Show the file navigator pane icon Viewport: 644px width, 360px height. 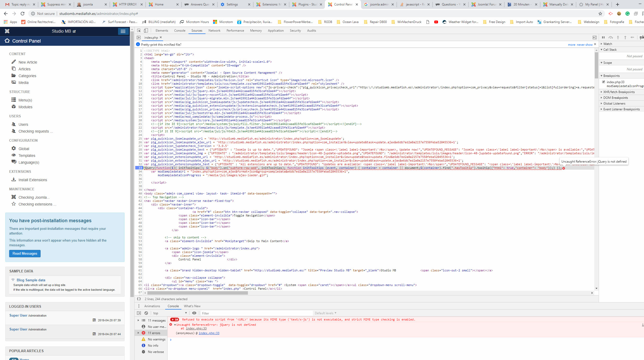[x=139, y=38]
